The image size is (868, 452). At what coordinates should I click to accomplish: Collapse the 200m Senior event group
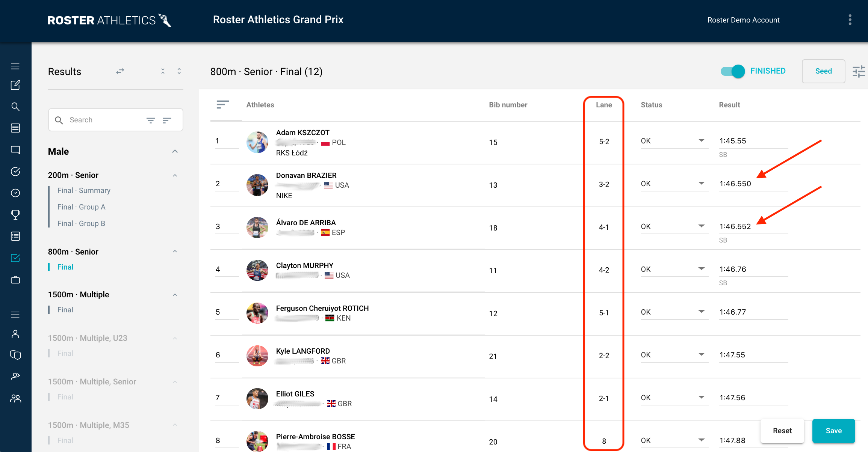click(x=175, y=175)
